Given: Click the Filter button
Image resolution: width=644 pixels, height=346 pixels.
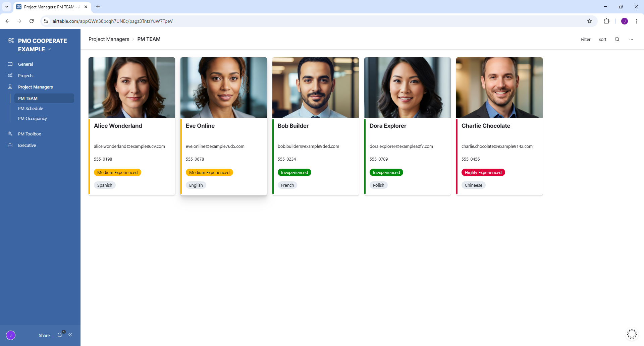Looking at the screenshot, I should pos(586,39).
